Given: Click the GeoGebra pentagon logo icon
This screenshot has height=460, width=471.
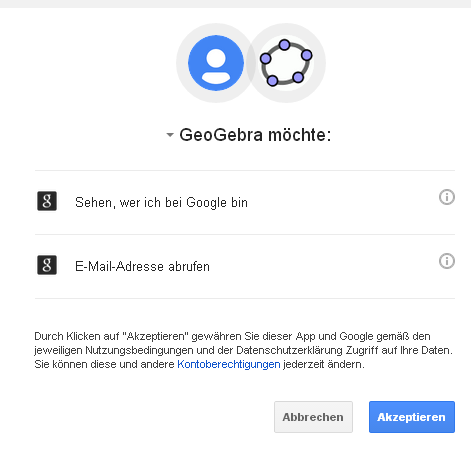Looking at the screenshot, I should pos(286,63).
